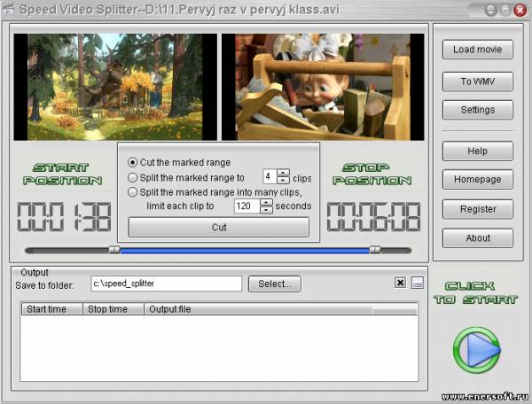Click the seconds field showing 120
Screen dimensions: 532x404
pos(247,206)
